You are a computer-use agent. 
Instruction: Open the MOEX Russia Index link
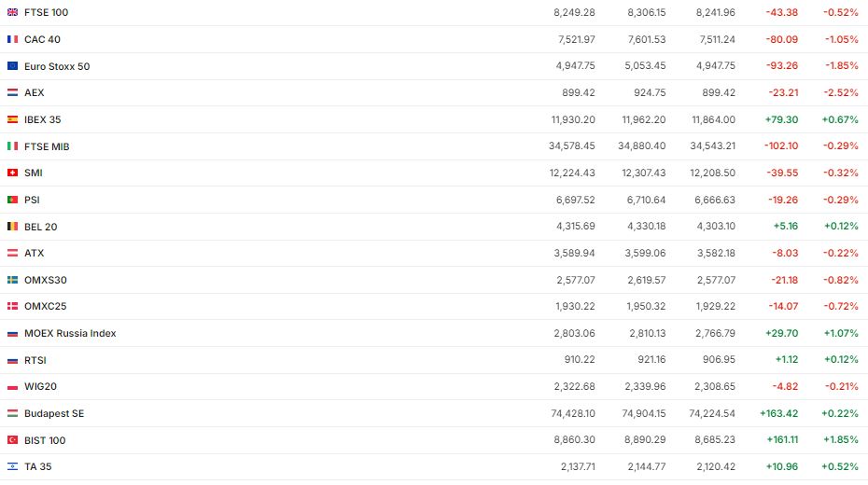[x=70, y=333]
